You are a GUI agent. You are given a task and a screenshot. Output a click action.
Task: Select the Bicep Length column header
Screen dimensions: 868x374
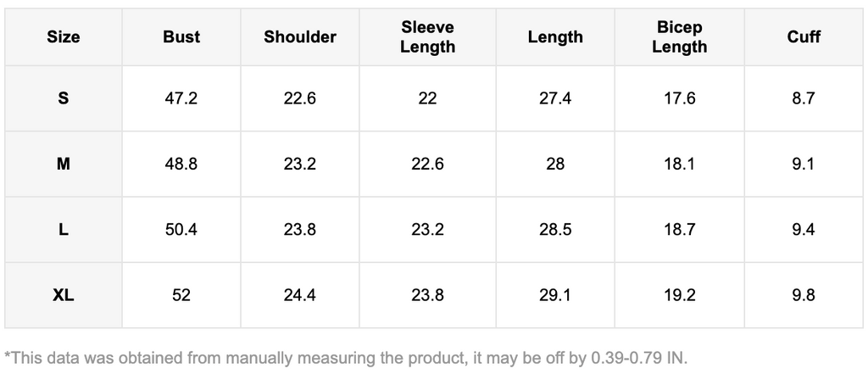(679, 37)
